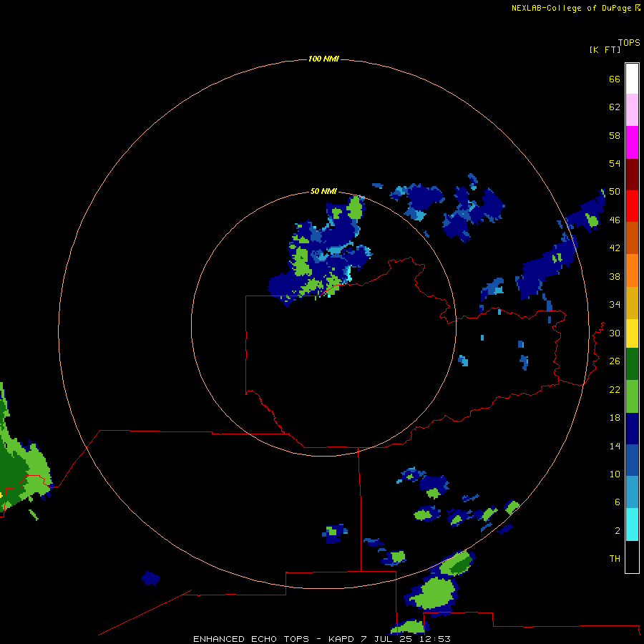Select the cyan legend color segment
Screen dimensions: 644x644
(632, 525)
